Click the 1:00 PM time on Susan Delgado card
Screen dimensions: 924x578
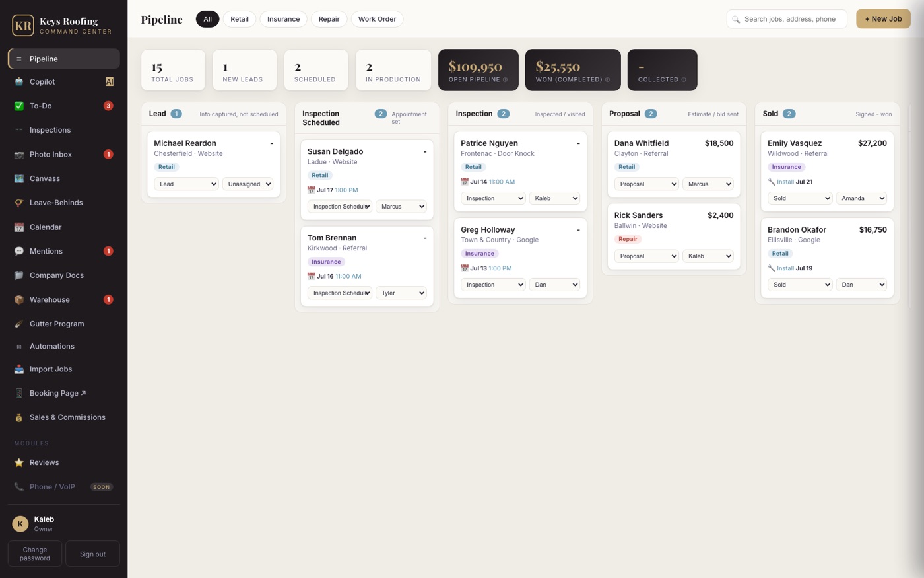coord(346,190)
